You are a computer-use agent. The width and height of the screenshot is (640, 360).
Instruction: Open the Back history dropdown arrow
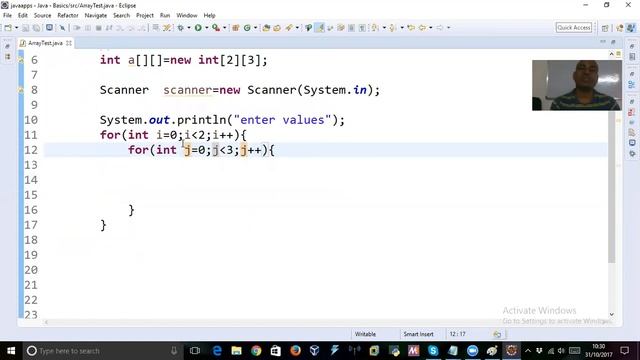(431, 28)
